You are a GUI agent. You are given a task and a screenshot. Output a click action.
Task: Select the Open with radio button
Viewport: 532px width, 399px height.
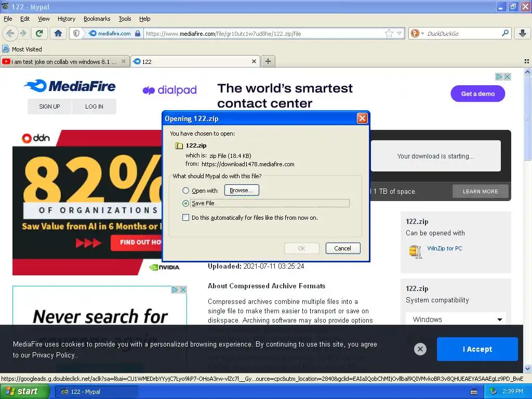(x=185, y=190)
